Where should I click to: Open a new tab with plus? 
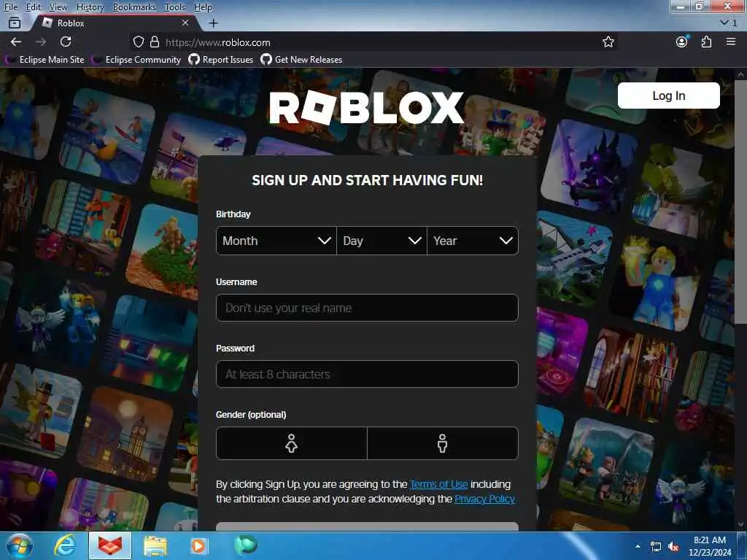click(x=214, y=23)
